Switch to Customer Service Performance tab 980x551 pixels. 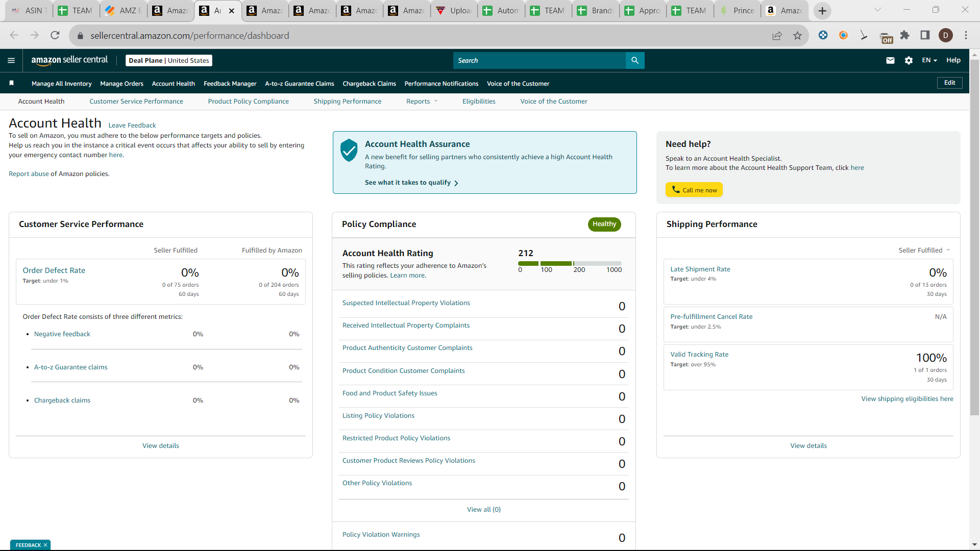[136, 101]
